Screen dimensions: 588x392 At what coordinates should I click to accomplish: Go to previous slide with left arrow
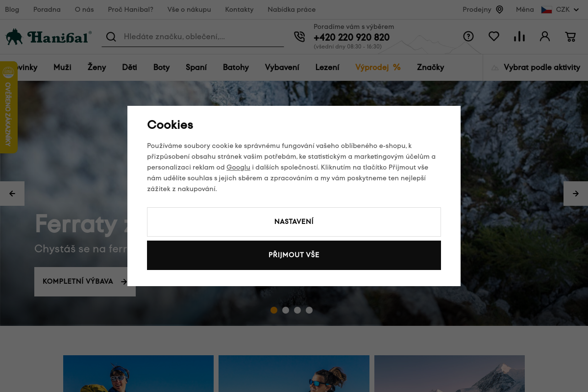(x=12, y=194)
